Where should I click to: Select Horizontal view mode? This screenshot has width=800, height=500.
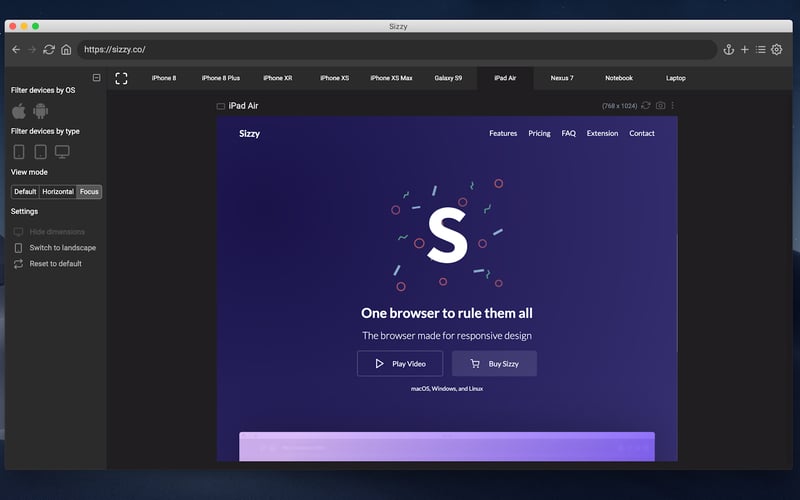[58, 192]
